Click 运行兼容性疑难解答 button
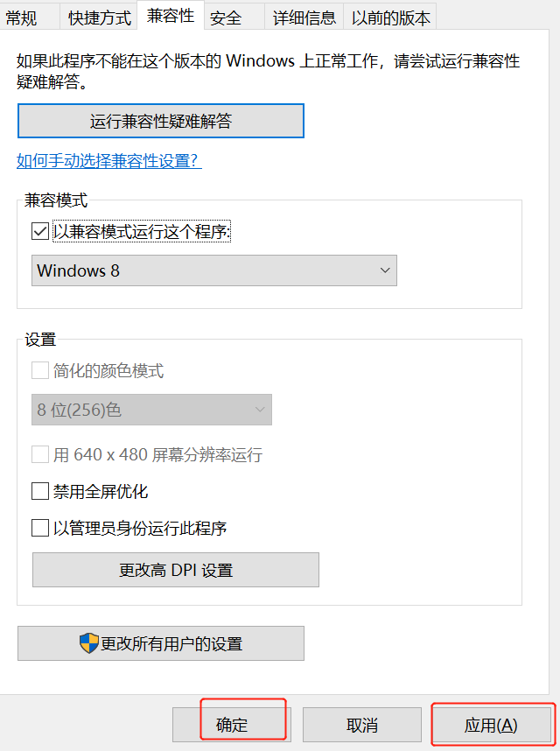The height and width of the screenshot is (751, 560). pos(161,121)
